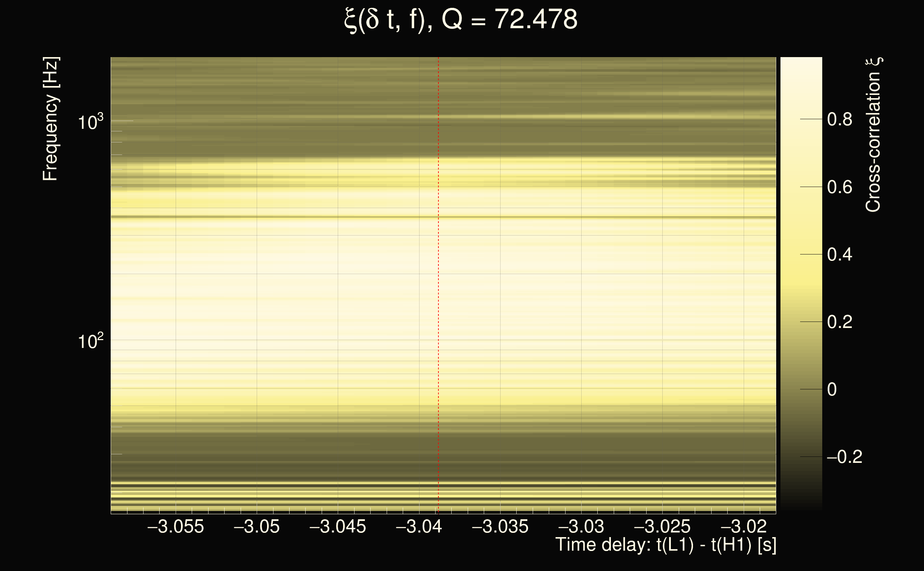This screenshot has height=571, width=924.
Task: Click the -3.045 time delay tick label
Action: tap(337, 526)
